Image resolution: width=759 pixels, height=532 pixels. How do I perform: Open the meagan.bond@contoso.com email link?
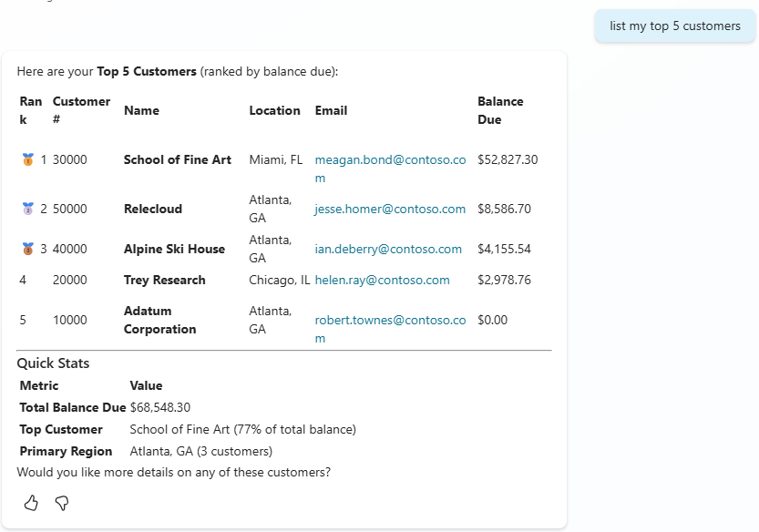[390, 160]
